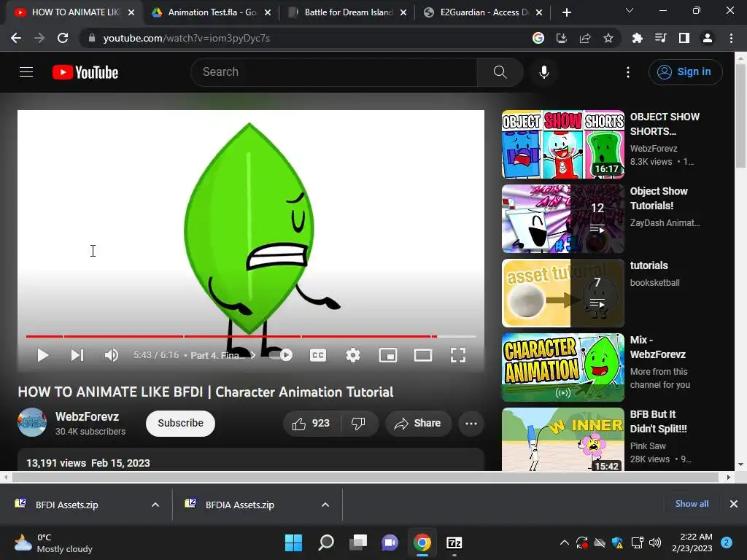
Task: Subscribe to WebzForevz
Action: point(180,424)
